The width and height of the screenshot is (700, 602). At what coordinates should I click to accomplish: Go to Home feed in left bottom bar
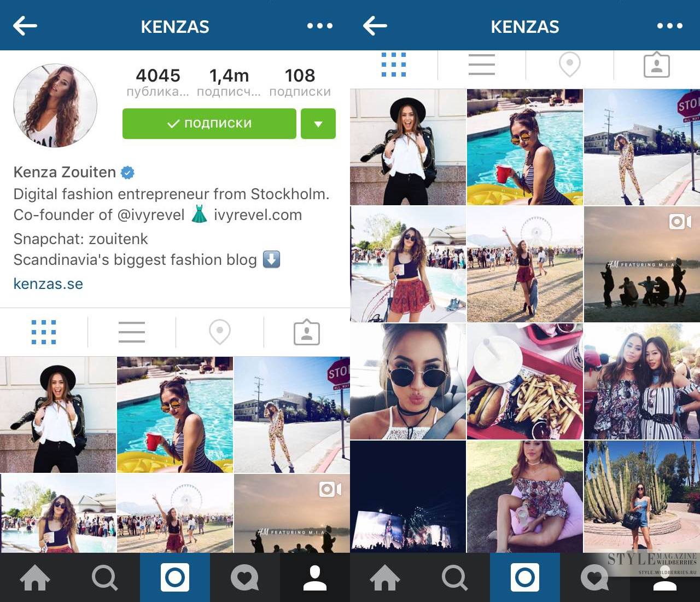pos(35,578)
